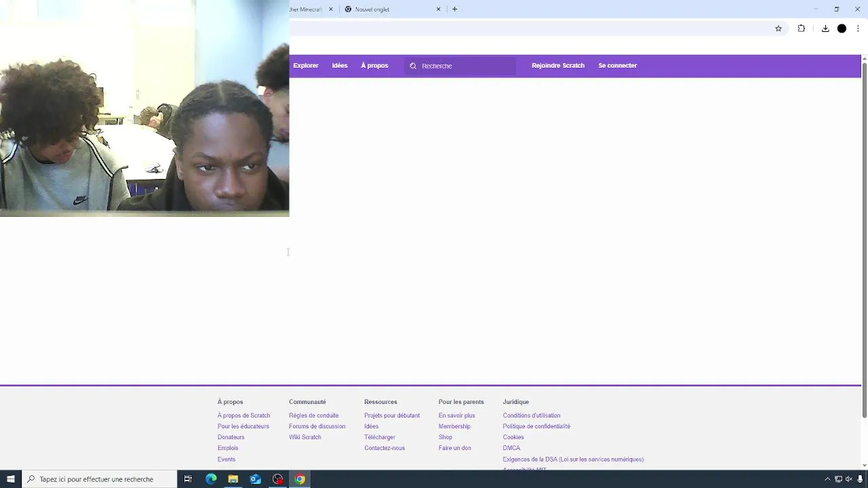Open Windows Start menu

coord(11,479)
